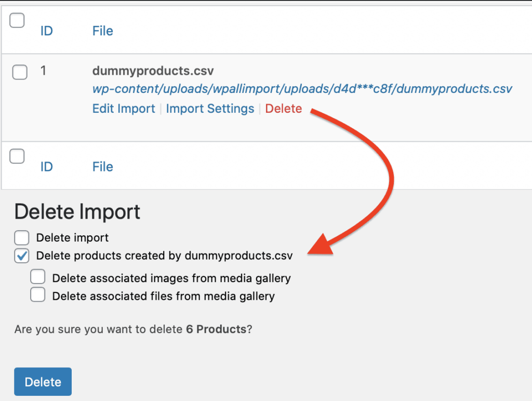Click the lower ID column header
The height and width of the screenshot is (401, 532).
click(46, 167)
